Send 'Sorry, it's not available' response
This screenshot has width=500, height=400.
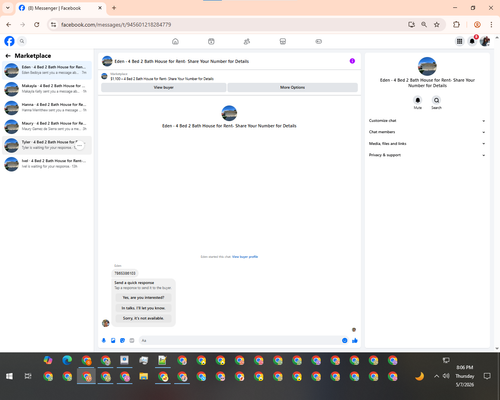[x=143, y=318]
